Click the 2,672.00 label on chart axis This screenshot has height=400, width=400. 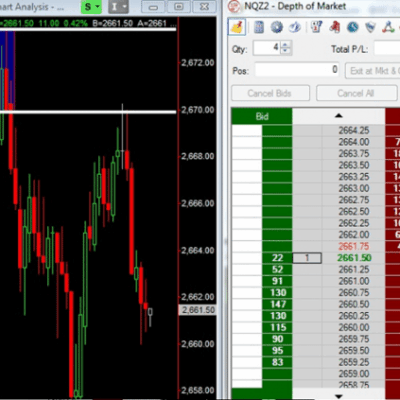[198, 63]
